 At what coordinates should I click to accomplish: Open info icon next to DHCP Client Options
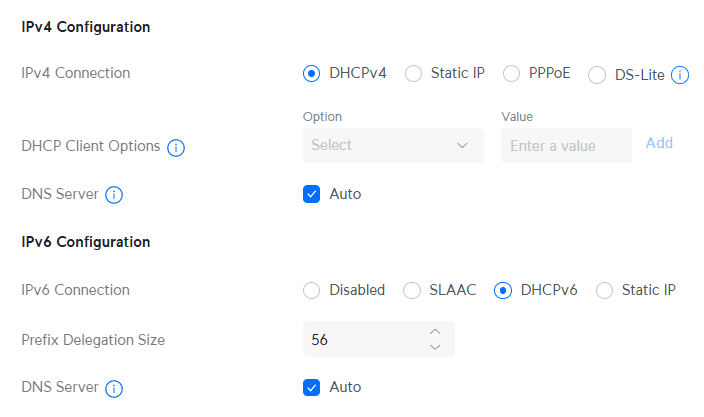[x=176, y=147]
